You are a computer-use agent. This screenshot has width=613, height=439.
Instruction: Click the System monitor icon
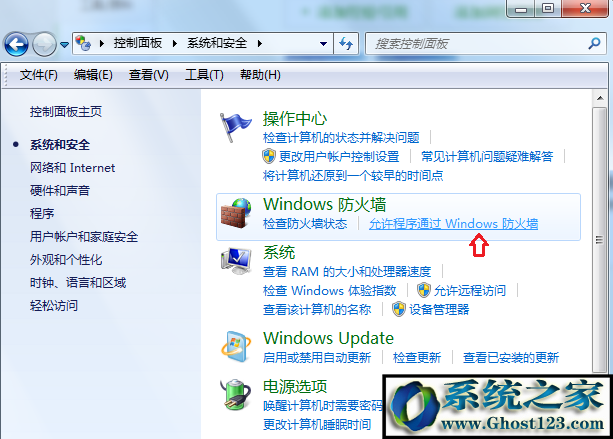[x=236, y=261]
